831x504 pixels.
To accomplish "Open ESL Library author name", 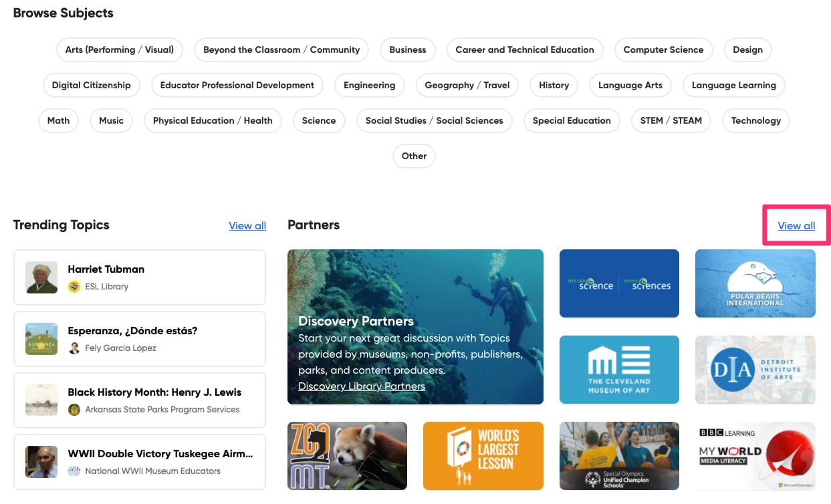I will [x=107, y=287].
